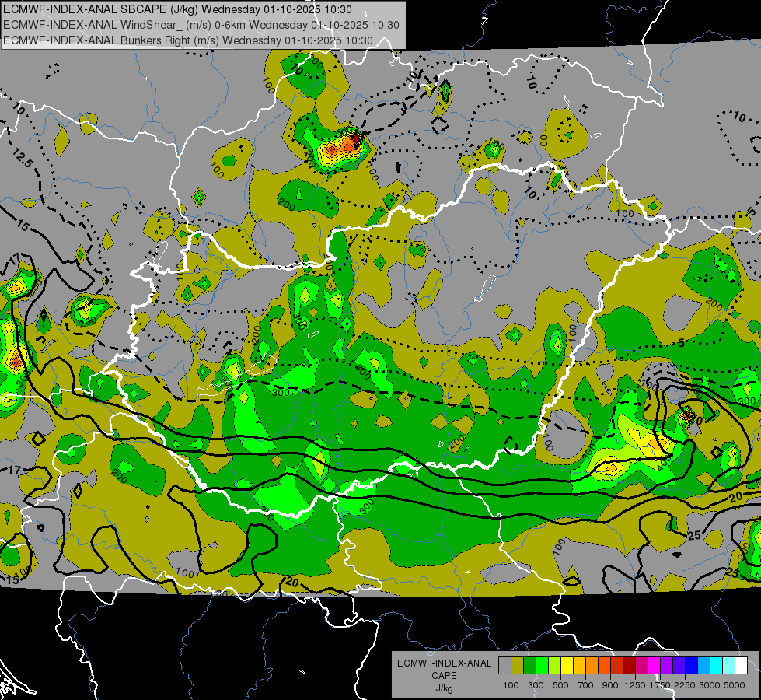Click the magenta legend swatch left of 1750
This screenshot has width=761, height=700.
655,666
